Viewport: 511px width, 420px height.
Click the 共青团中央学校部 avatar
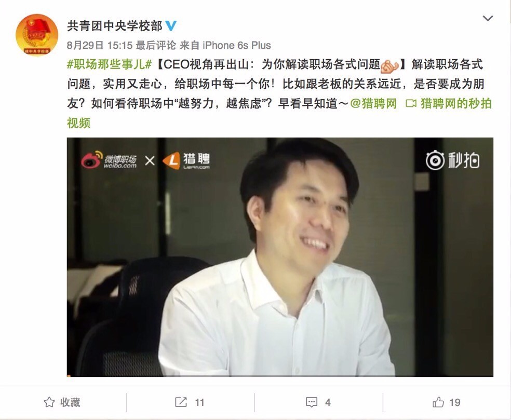[x=37, y=35]
